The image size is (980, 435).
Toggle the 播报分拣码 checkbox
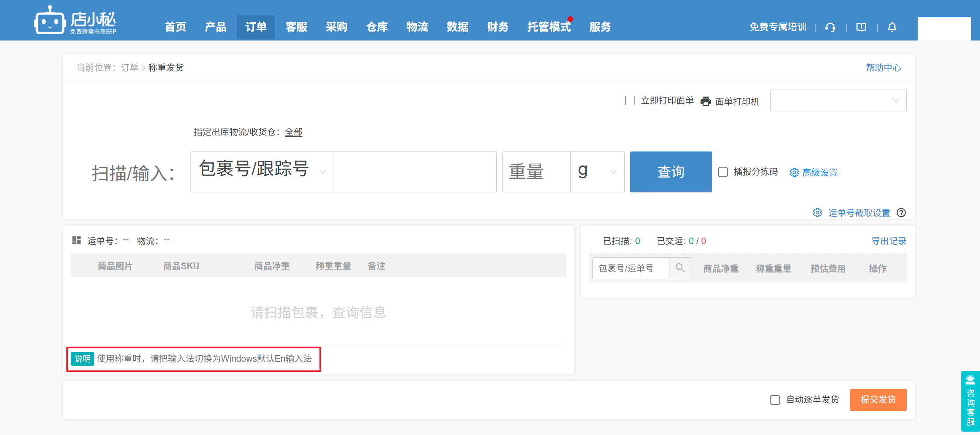pos(723,172)
